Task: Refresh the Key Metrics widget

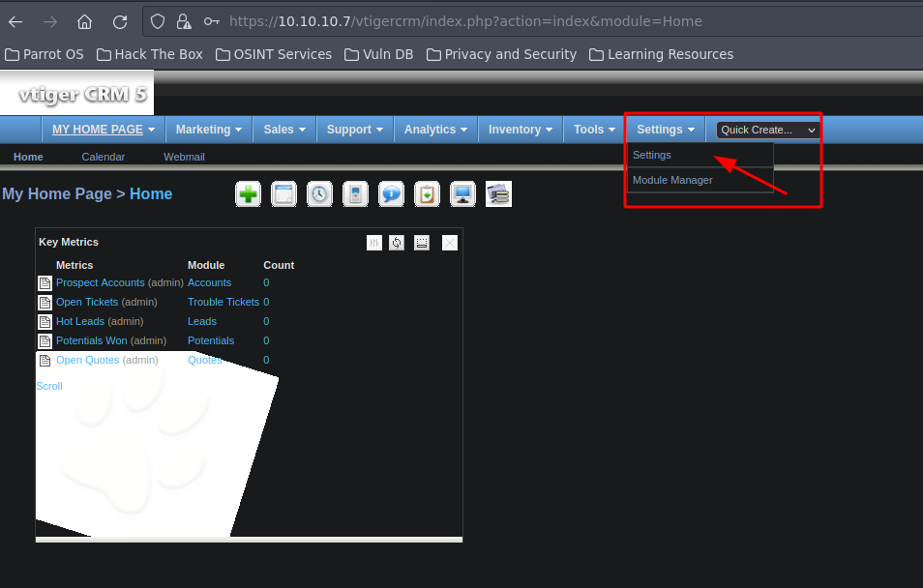Action: pyautogui.click(x=397, y=243)
